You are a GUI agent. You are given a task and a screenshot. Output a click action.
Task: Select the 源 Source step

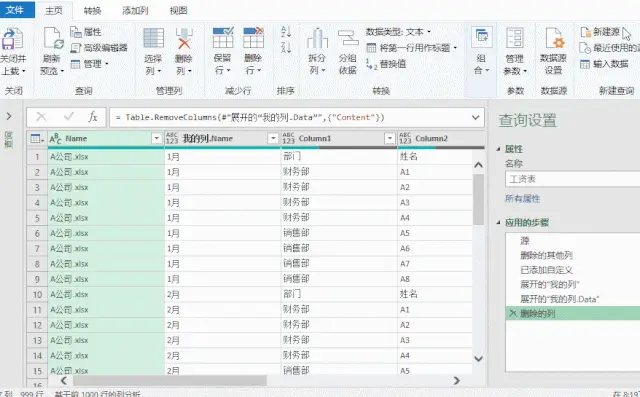click(525, 241)
